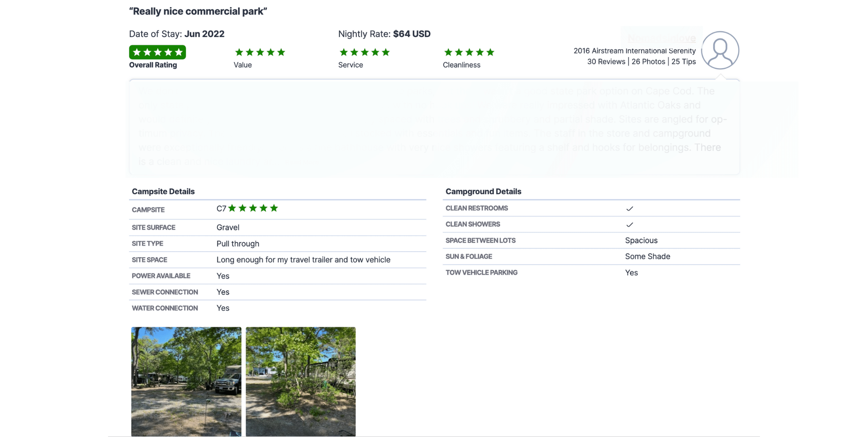Click the "Really nice commercial park" review title
Viewport: 868px width, 437px height.
[x=198, y=11]
